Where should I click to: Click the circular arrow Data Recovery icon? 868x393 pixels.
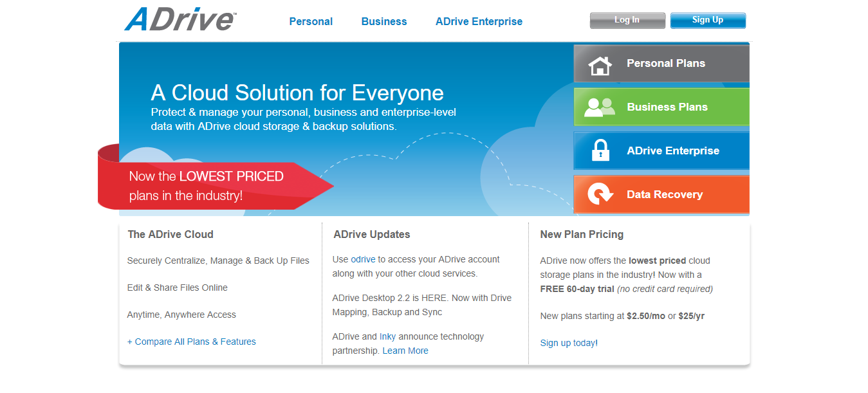(x=600, y=194)
